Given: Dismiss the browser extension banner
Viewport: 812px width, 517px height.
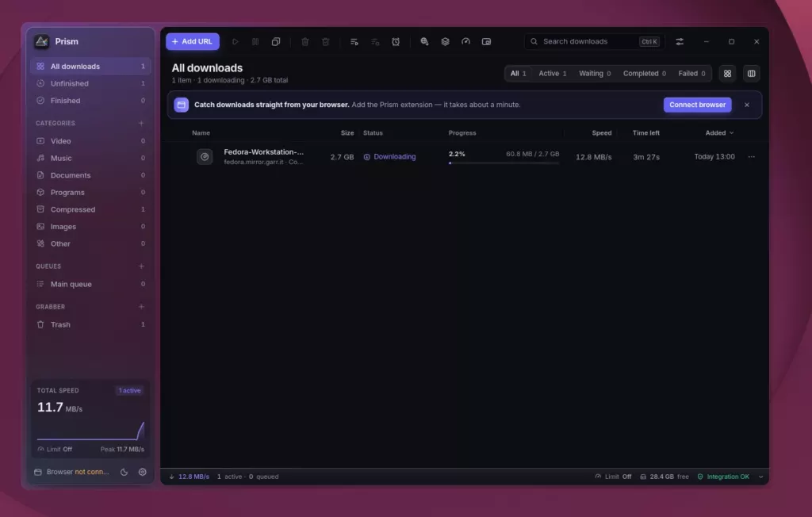Looking at the screenshot, I should [747, 105].
